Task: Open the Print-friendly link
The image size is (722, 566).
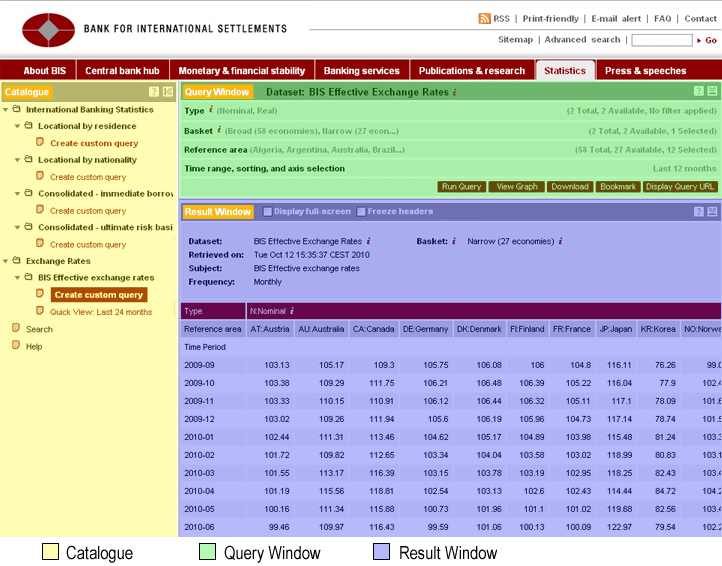Action: tap(550, 18)
